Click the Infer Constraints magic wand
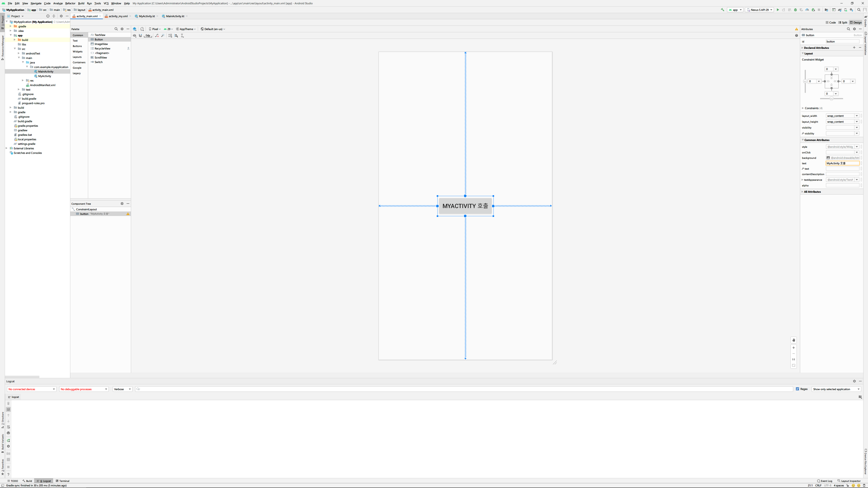Screen dimensions: 868x488 tap(163, 35)
